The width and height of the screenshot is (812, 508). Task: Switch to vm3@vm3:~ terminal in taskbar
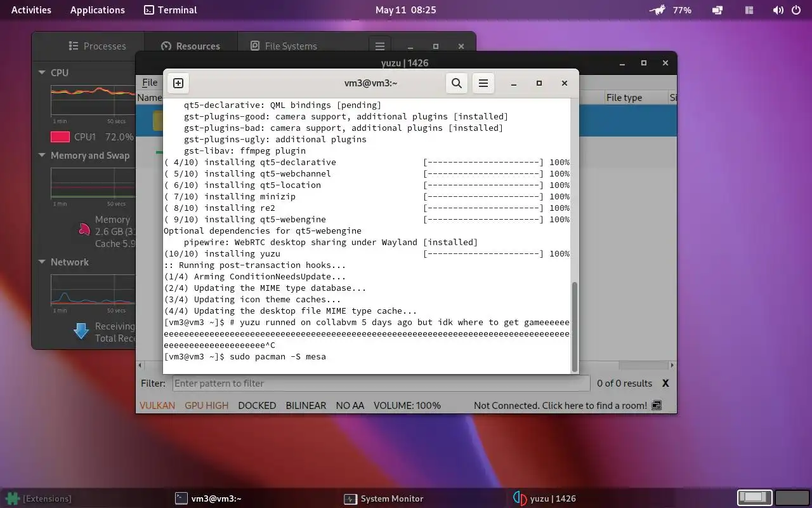pyautogui.click(x=209, y=498)
